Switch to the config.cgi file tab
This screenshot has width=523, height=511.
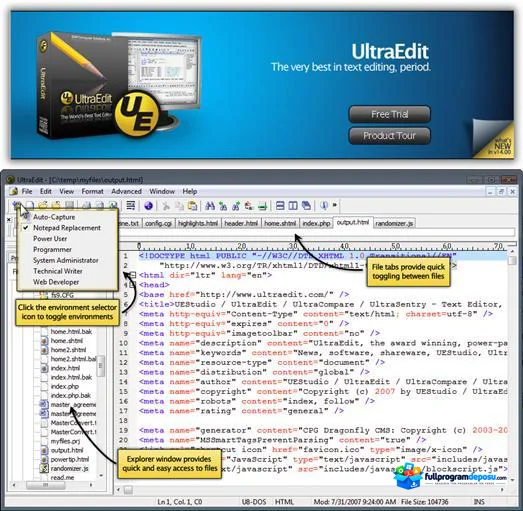158,223
